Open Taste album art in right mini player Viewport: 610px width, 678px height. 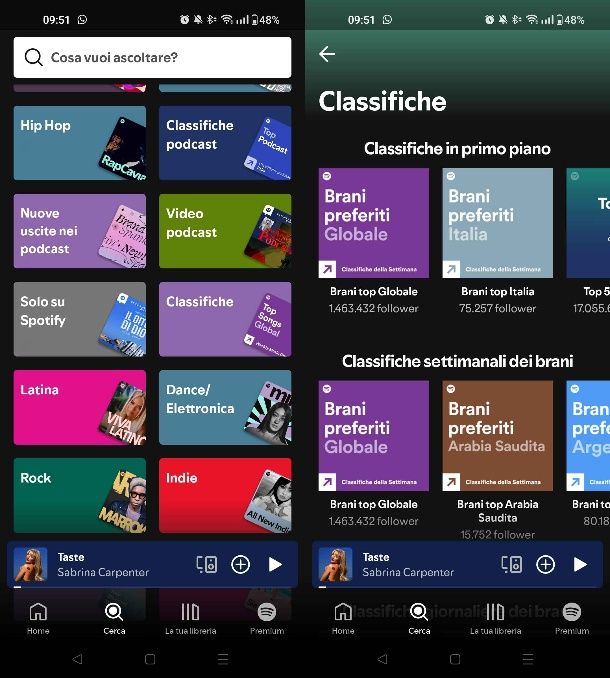point(335,564)
